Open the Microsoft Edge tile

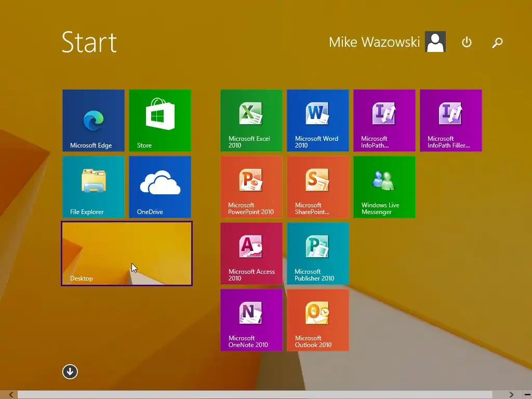point(94,121)
